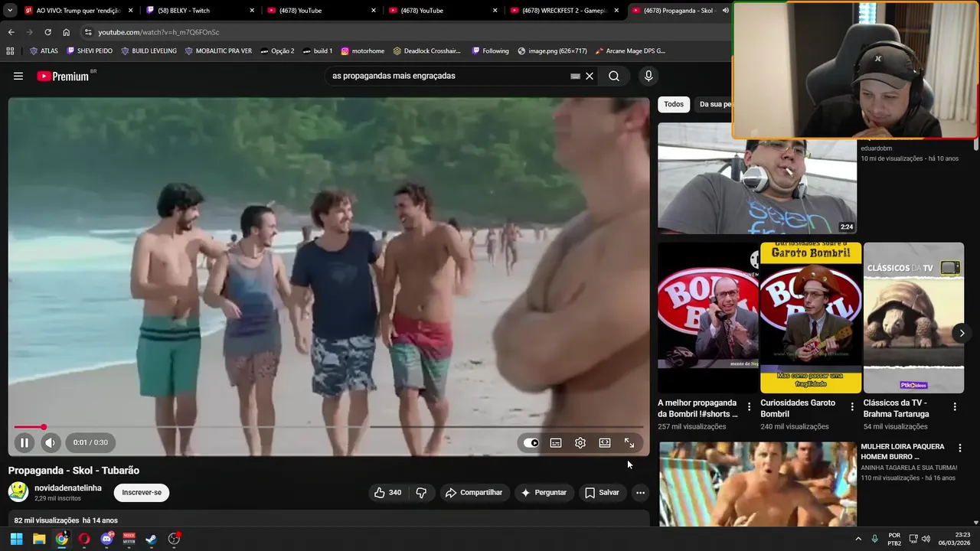Close the BELKY - Twitch tab
Screen dimensions: 980x551
[x=252, y=11]
